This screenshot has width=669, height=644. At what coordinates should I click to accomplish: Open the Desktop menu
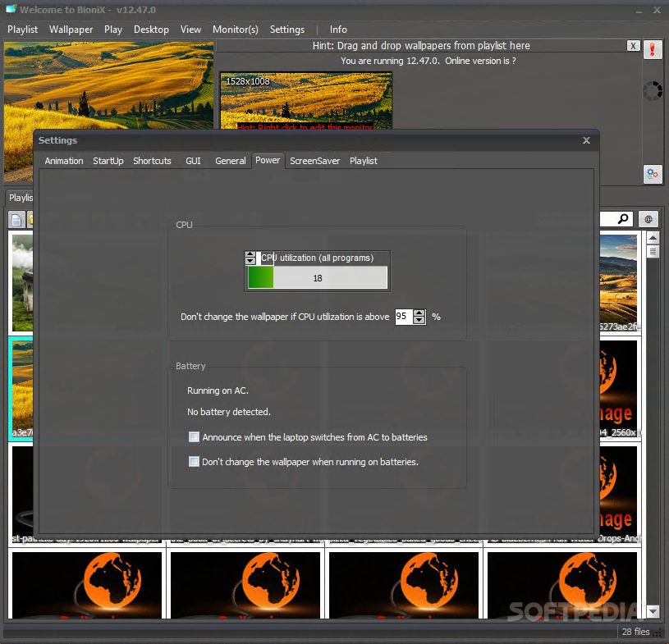151,30
